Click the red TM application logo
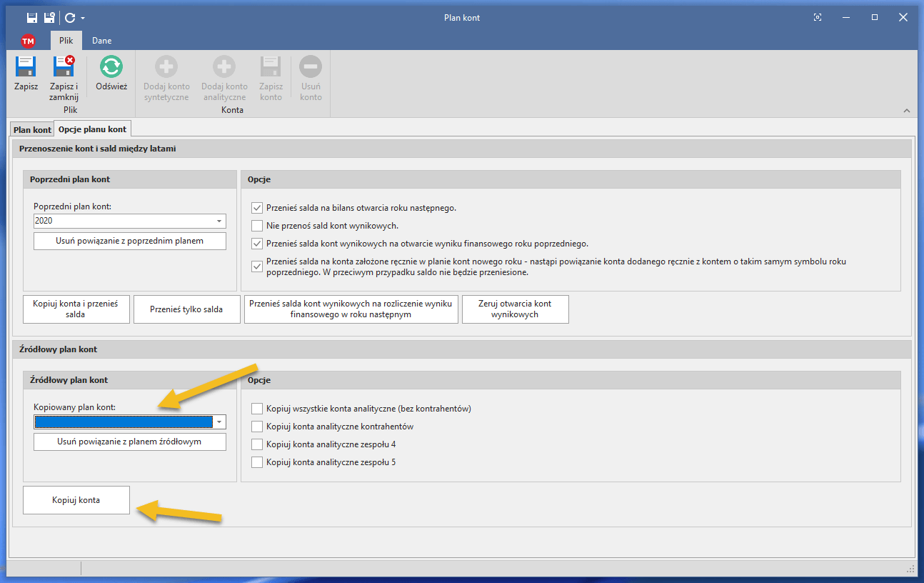 28,41
